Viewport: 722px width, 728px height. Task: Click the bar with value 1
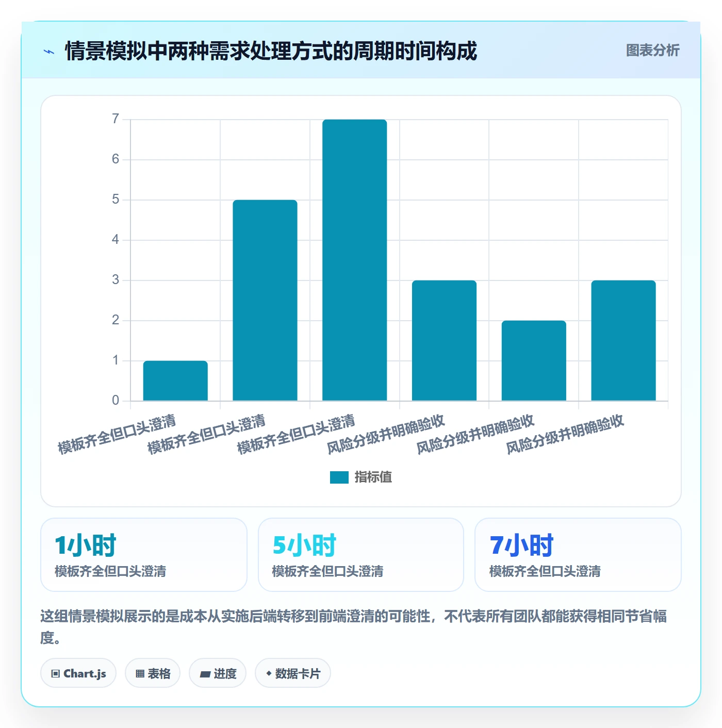tap(175, 381)
